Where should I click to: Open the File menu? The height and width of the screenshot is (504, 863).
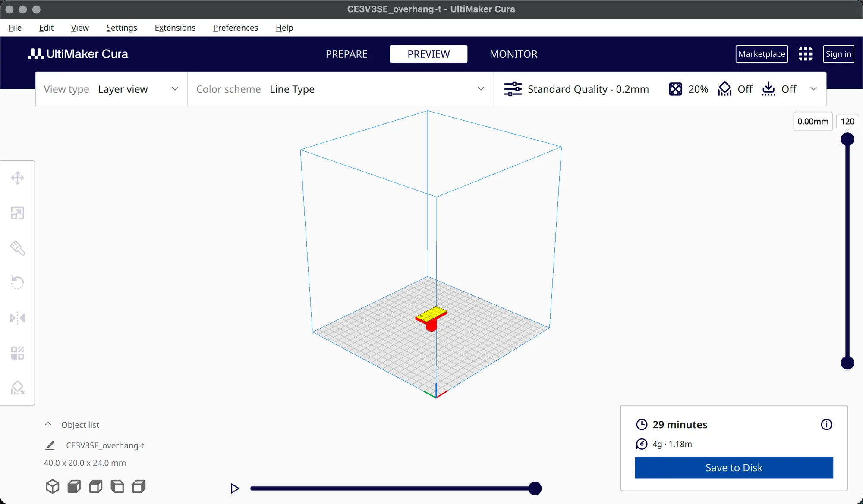(15, 28)
